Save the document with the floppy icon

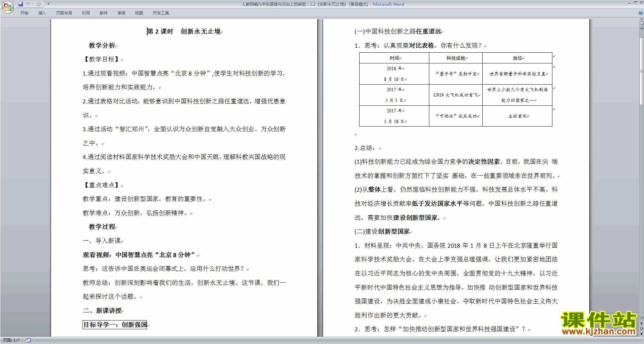pos(20,4)
